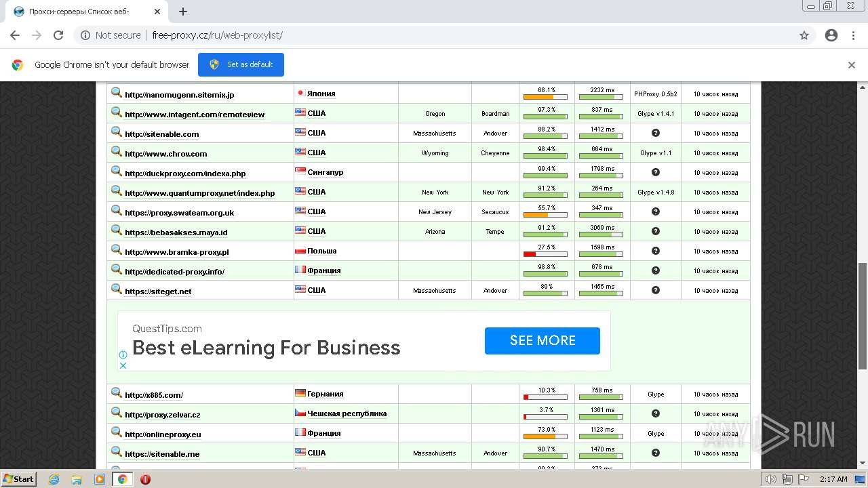Viewport: 868px width, 488px height.
Task: Click the Япония country link
Action: point(321,94)
